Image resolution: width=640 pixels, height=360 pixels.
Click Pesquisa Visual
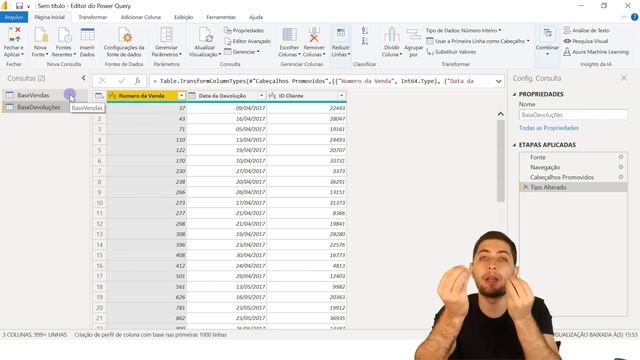coord(586,41)
